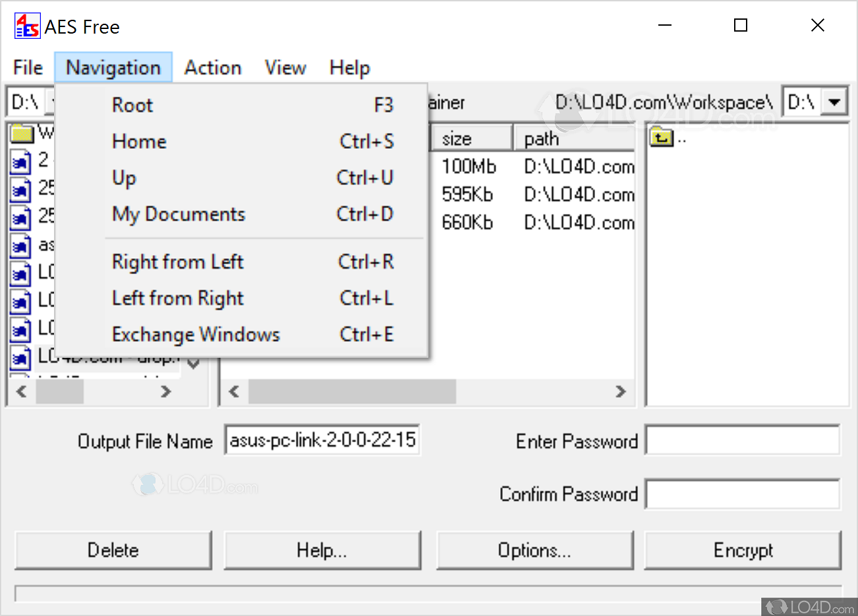Screen dimensions: 858x616
Task: Click the file icon for the first '25' entry
Action: 20,189
